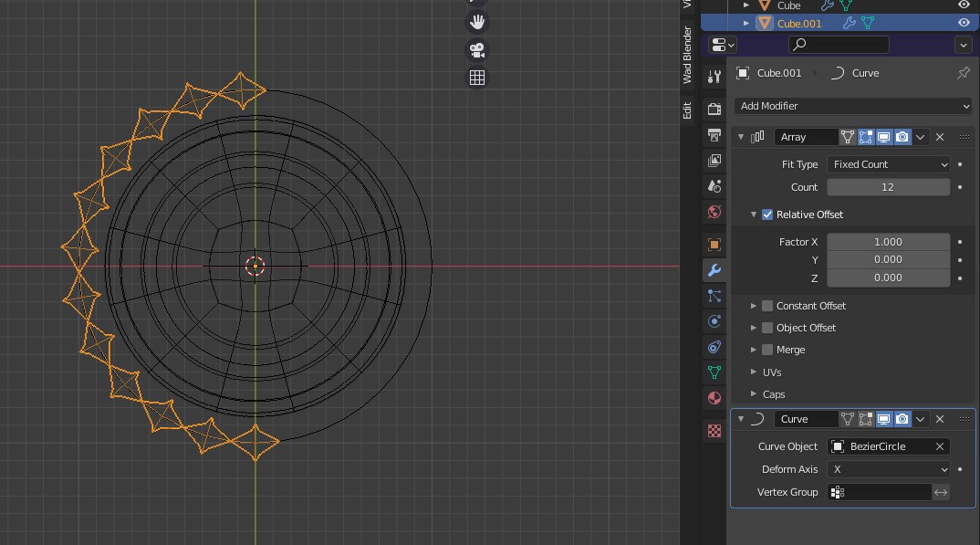Open the Texture Properties checkered tab
The image size is (980, 545).
(714, 430)
